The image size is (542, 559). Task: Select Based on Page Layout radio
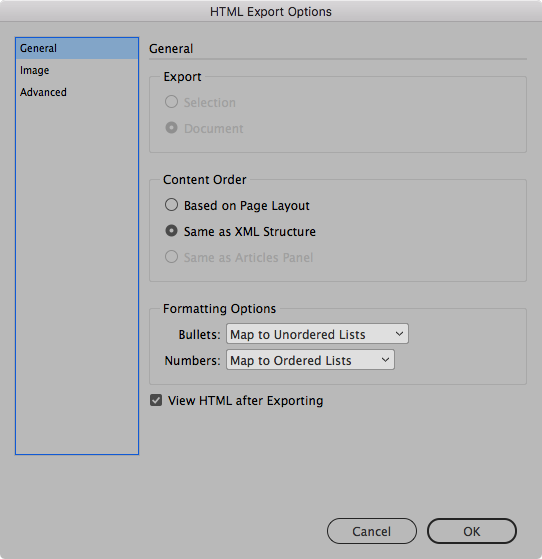tap(171, 205)
